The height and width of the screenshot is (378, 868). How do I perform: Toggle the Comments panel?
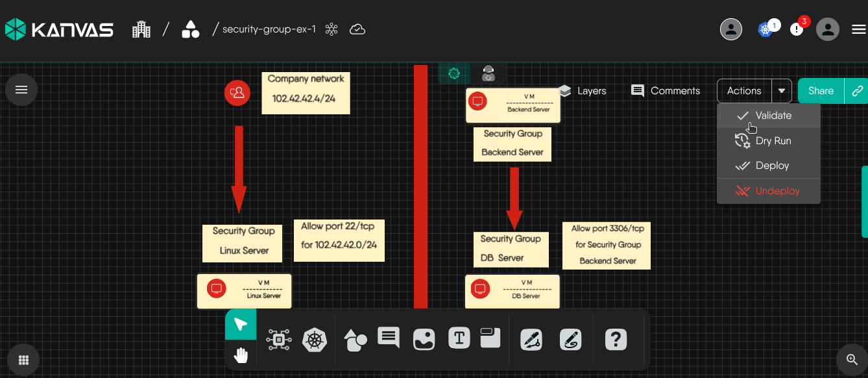(666, 91)
